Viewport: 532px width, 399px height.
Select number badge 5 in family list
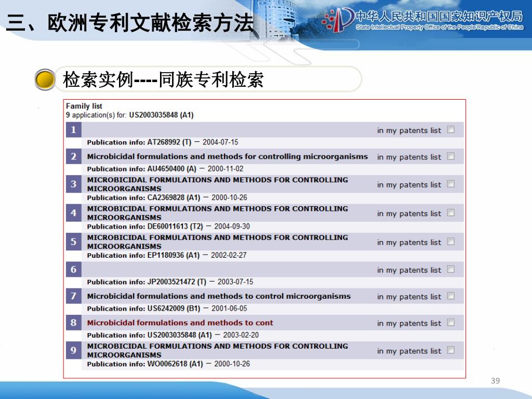(x=74, y=242)
